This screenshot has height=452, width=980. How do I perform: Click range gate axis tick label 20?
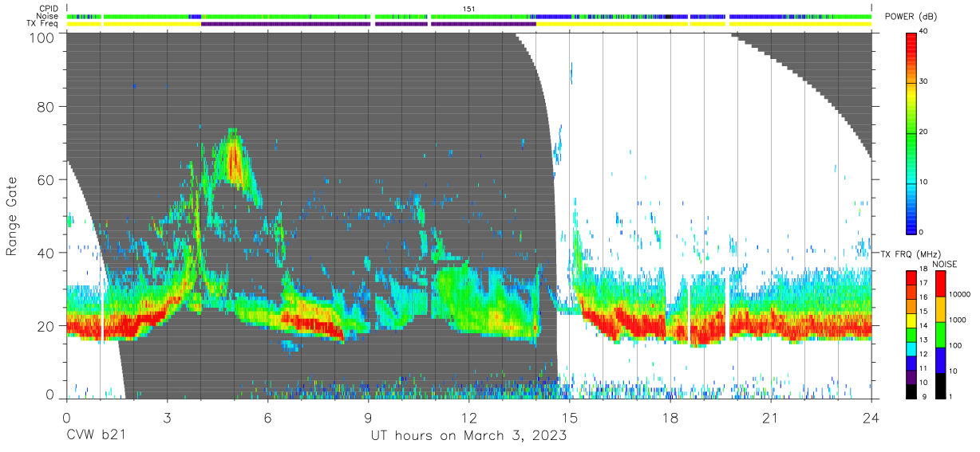[46, 326]
